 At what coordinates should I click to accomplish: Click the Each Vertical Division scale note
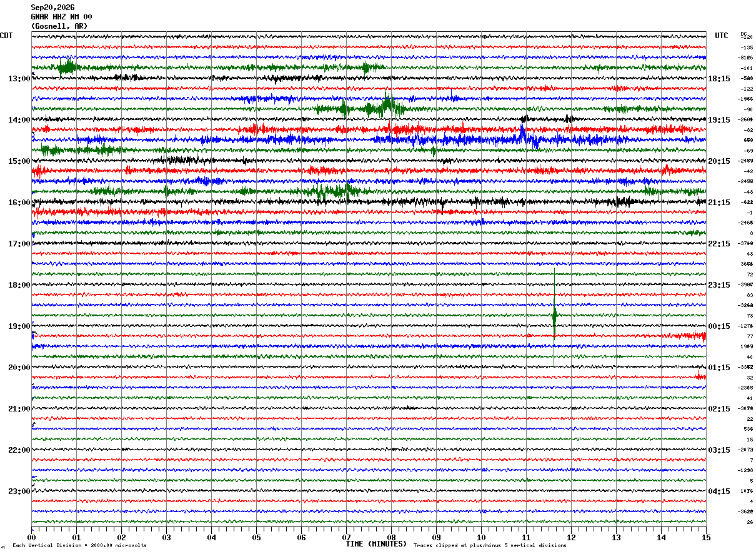[x=79, y=545]
